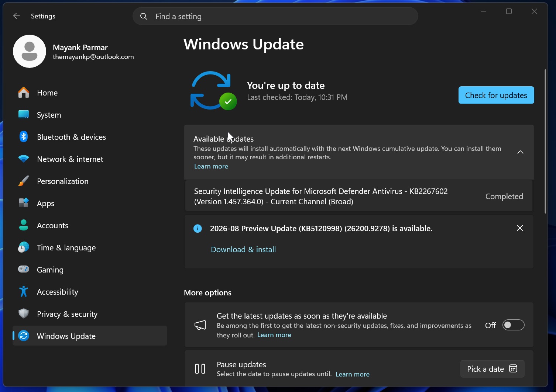Open the Pick a date dropdown
This screenshot has width=556, height=392.
click(492, 369)
